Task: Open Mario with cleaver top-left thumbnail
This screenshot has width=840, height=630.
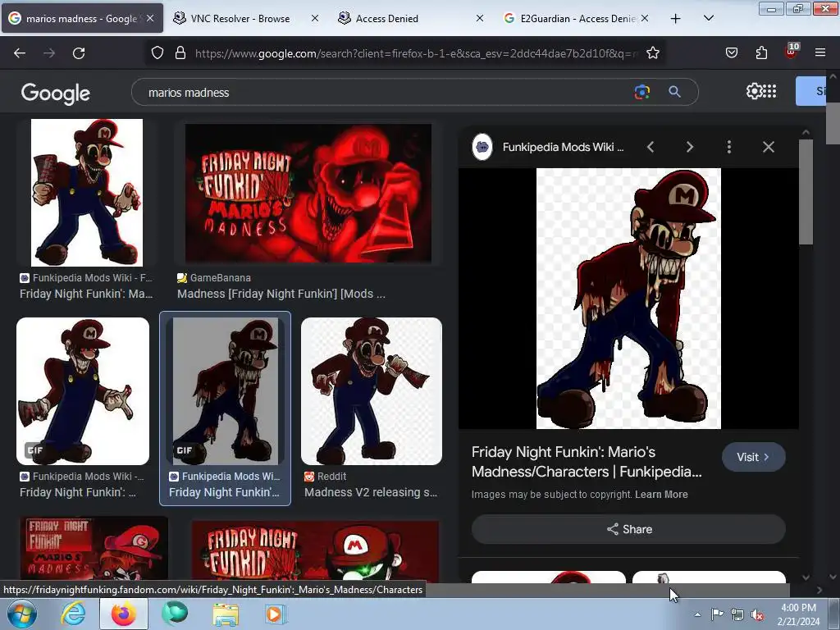Action: pyautogui.click(x=87, y=193)
